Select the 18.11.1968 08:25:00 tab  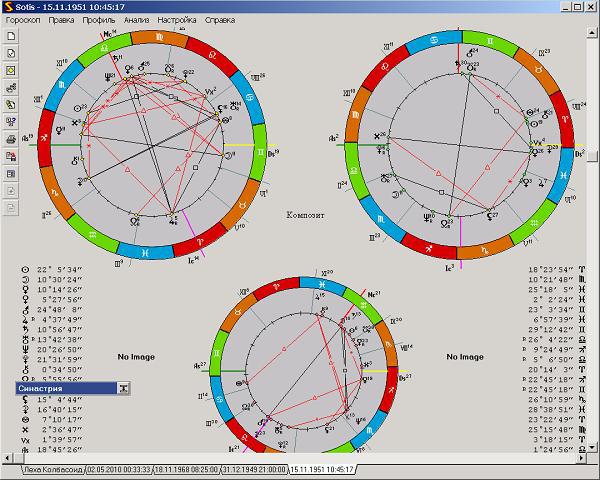click(186, 468)
